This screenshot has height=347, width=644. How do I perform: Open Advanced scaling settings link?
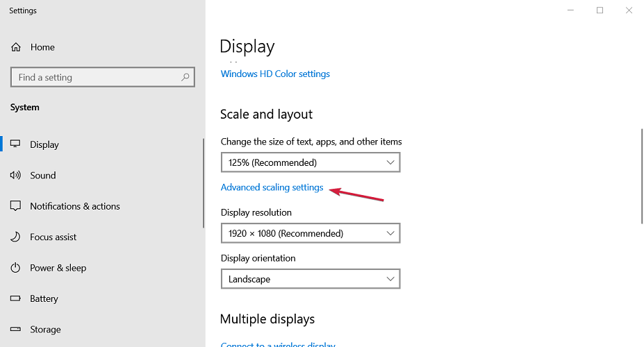[x=272, y=187]
